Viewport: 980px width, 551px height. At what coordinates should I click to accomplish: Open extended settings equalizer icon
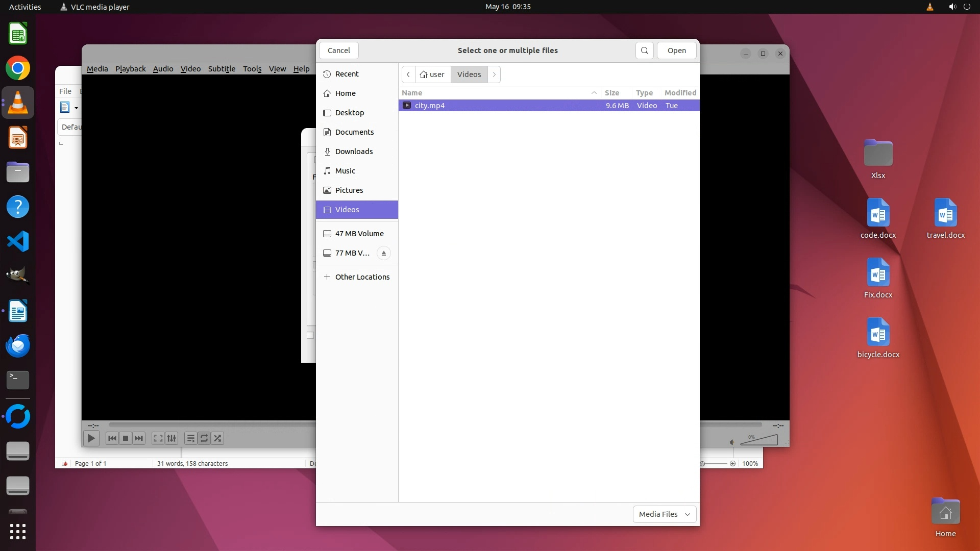[x=172, y=438]
